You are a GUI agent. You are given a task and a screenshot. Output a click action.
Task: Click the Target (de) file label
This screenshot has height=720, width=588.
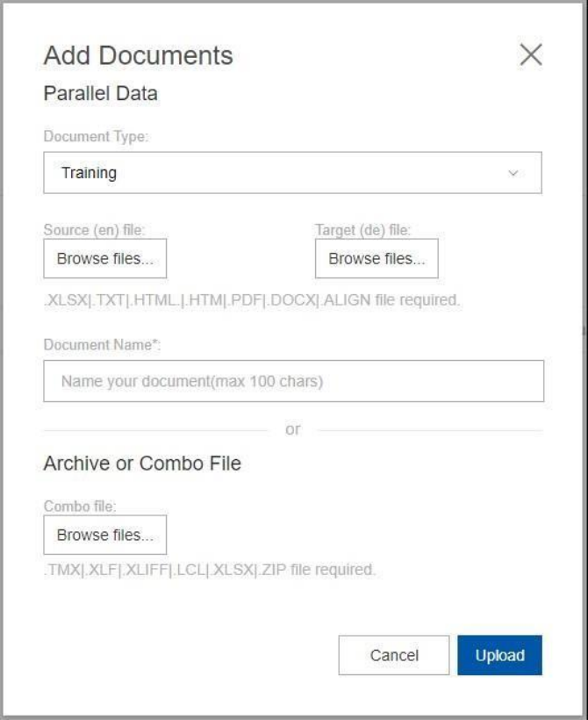click(x=362, y=230)
